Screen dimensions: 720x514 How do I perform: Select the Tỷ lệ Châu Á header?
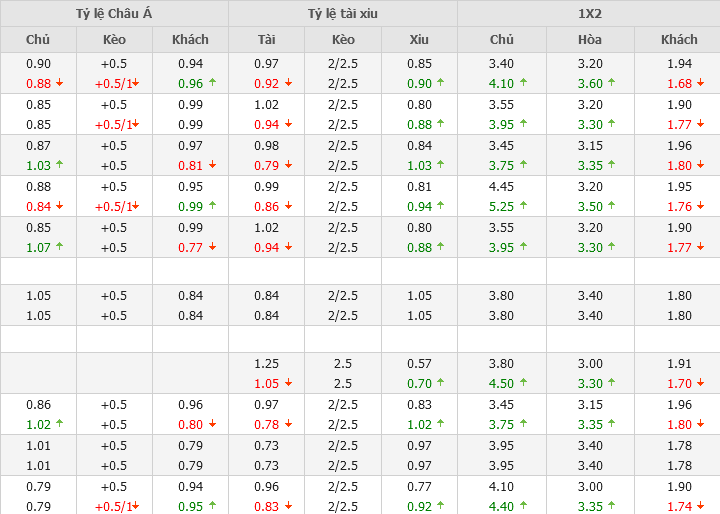click(x=114, y=14)
